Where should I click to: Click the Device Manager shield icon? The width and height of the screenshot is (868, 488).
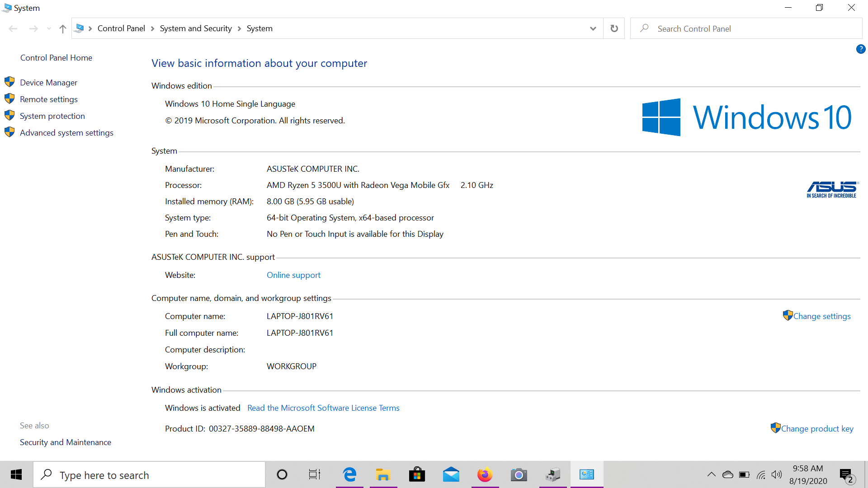9,82
